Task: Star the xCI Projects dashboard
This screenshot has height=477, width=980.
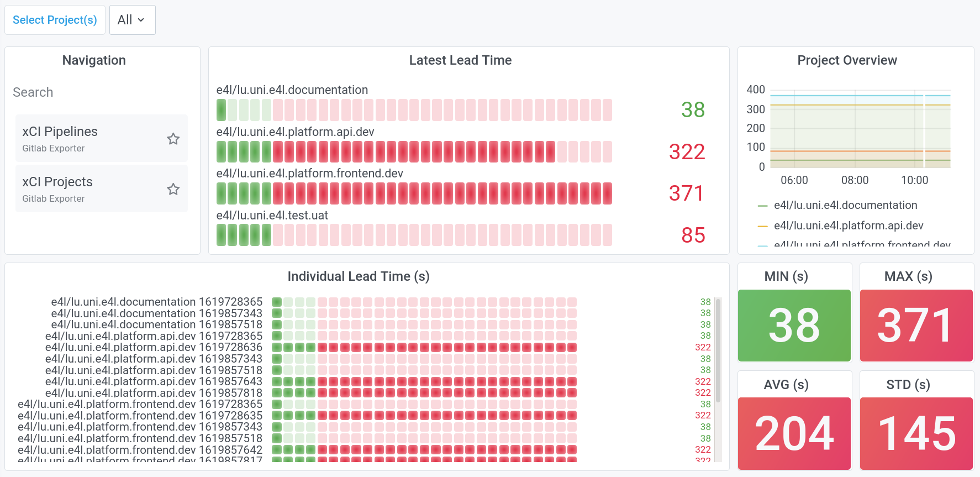Action: click(x=173, y=189)
